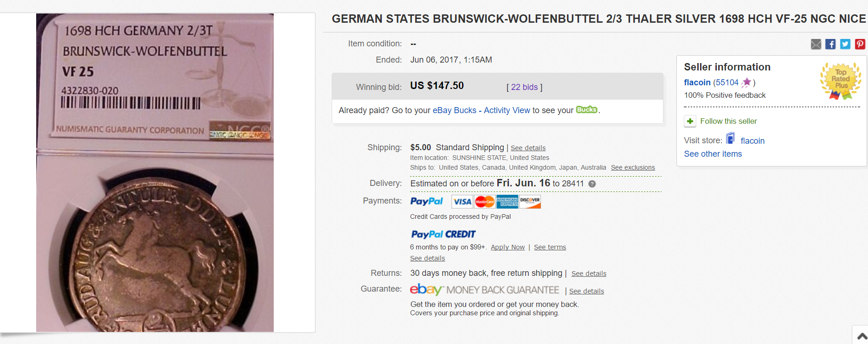Pin listing on Pinterest
The width and height of the screenshot is (868, 344).
pyautogui.click(x=860, y=44)
